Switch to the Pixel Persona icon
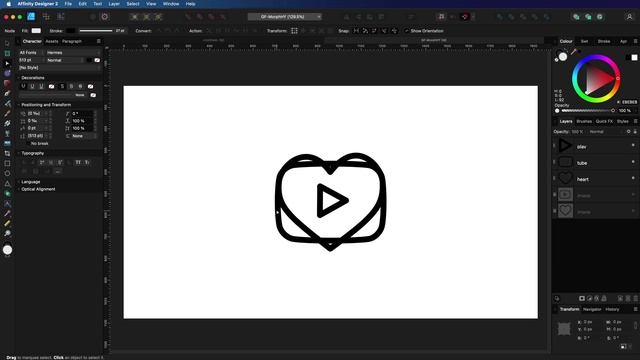Viewport: 640px width, 360px height. pos(46,17)
